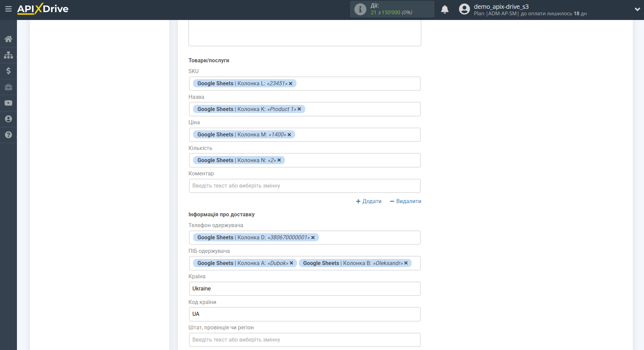644x350 pixels.
Task: Click the Коментар input field
Action: (305, 186)
